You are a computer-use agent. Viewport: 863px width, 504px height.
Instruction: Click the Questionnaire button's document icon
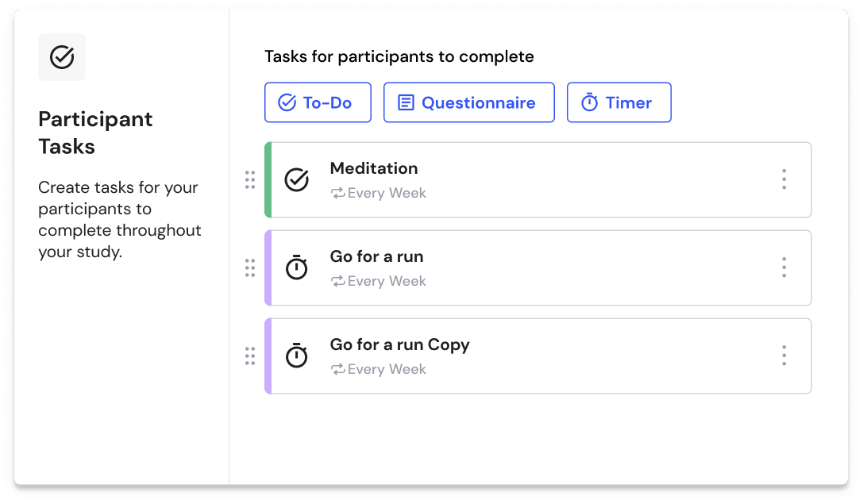(x=407, y=102)
